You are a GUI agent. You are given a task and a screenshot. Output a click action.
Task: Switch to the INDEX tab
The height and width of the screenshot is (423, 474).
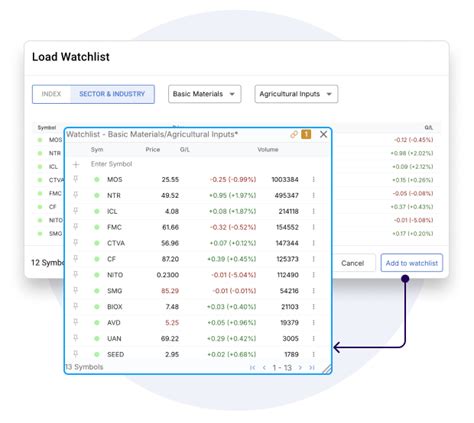(51, 94)
